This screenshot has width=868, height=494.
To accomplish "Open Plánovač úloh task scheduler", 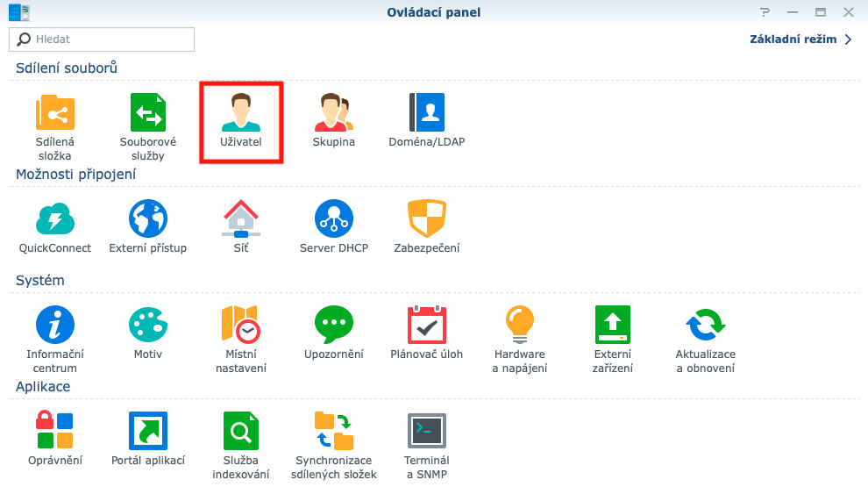I will point(427,325).
